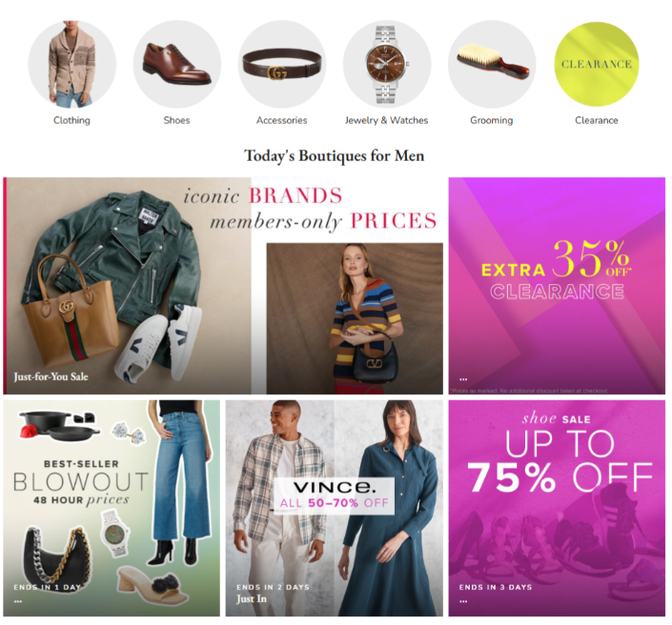Open the Vince All 50-70% Off banner

335,508
